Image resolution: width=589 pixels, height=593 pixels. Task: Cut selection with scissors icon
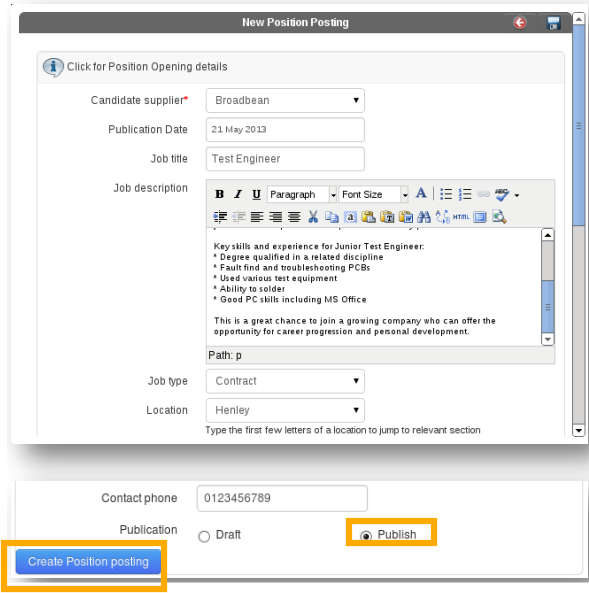313,217
